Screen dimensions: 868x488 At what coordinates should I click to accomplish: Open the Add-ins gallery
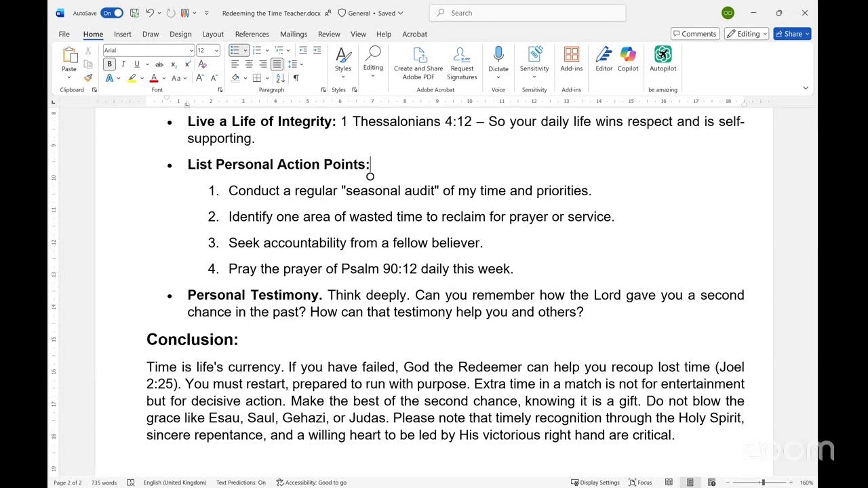tap(572, 59)
